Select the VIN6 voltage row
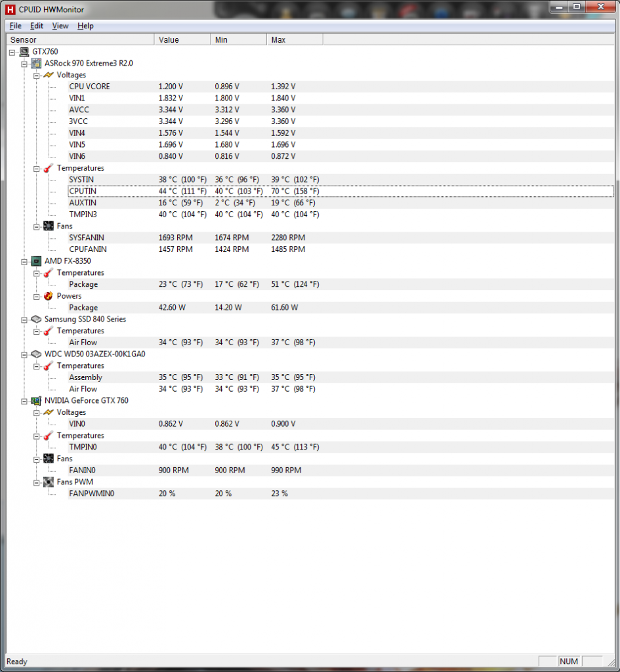 341,156
